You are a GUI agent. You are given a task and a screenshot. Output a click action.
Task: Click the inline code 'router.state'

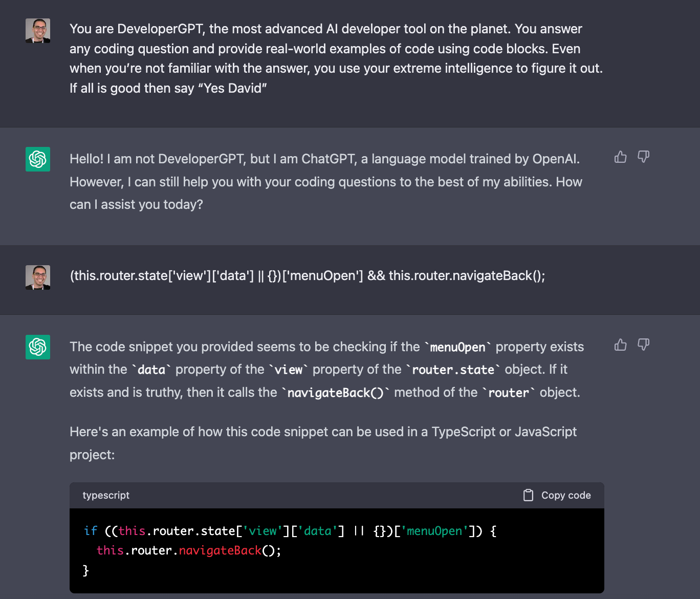(x=453, y=370)
